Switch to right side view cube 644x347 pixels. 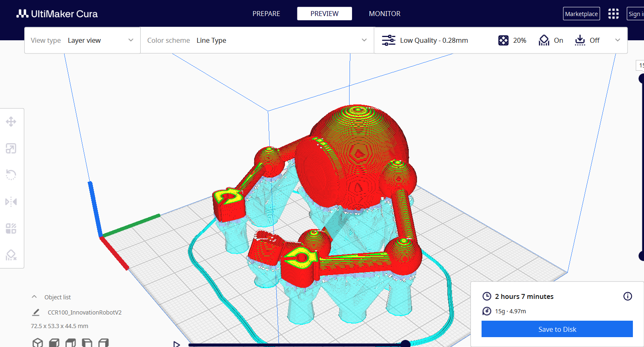click(104, 342)
